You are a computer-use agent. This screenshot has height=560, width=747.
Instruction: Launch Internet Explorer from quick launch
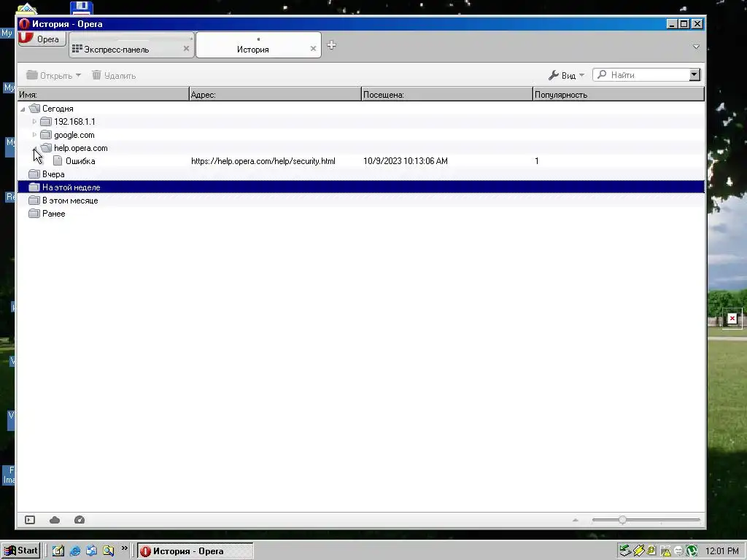pos(75,551)
